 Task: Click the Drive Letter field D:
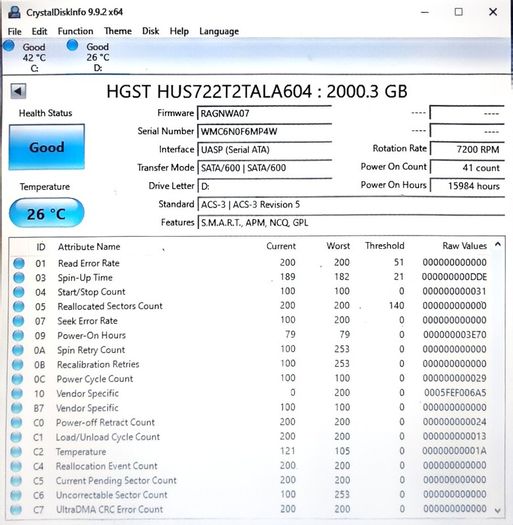tap(265, 186)
